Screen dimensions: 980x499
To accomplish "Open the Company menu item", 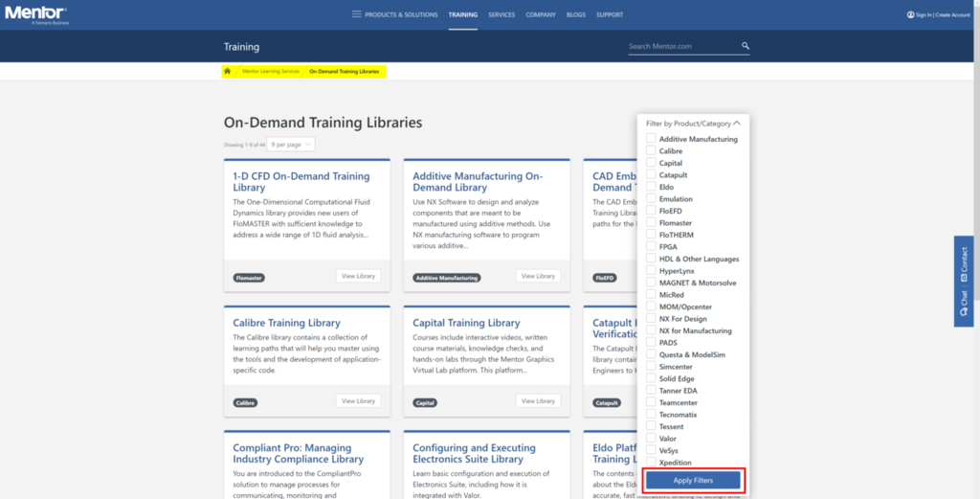I will coord(541,14).
